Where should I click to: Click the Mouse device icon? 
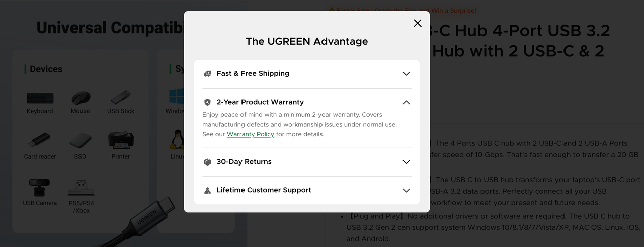coord(80,98)
